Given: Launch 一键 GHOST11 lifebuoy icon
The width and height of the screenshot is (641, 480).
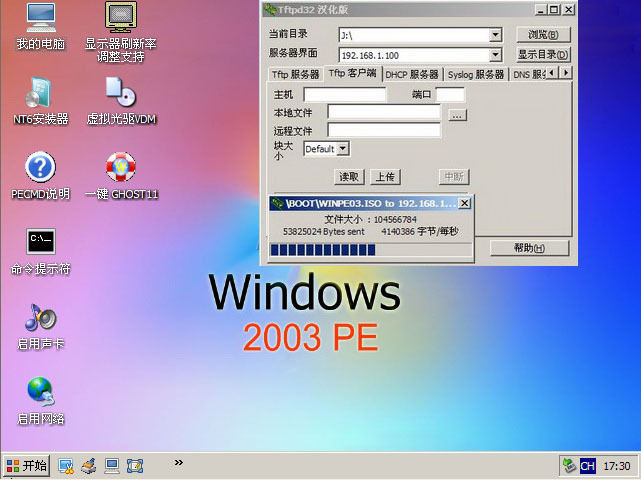Looking at the screenshot, I should [x=121, y=176].
